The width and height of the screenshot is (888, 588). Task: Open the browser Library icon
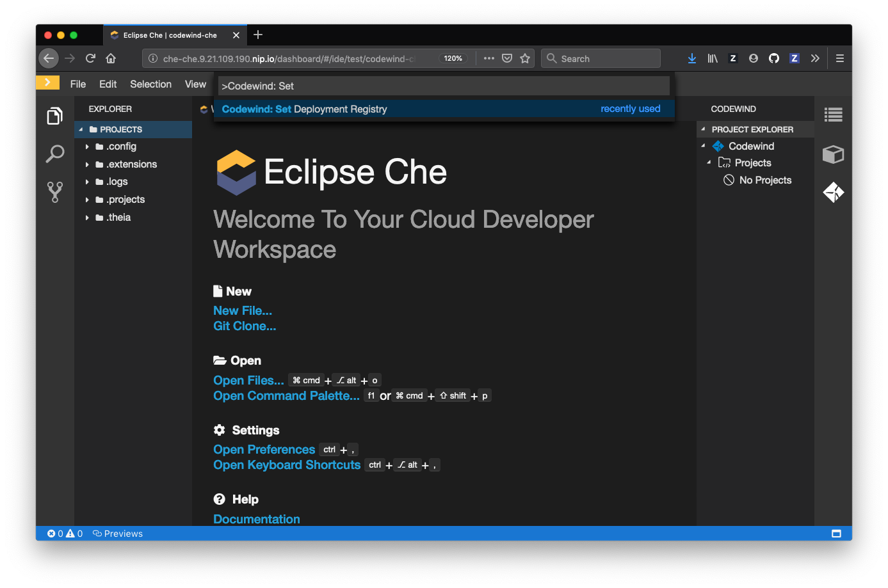pos(713,58)
